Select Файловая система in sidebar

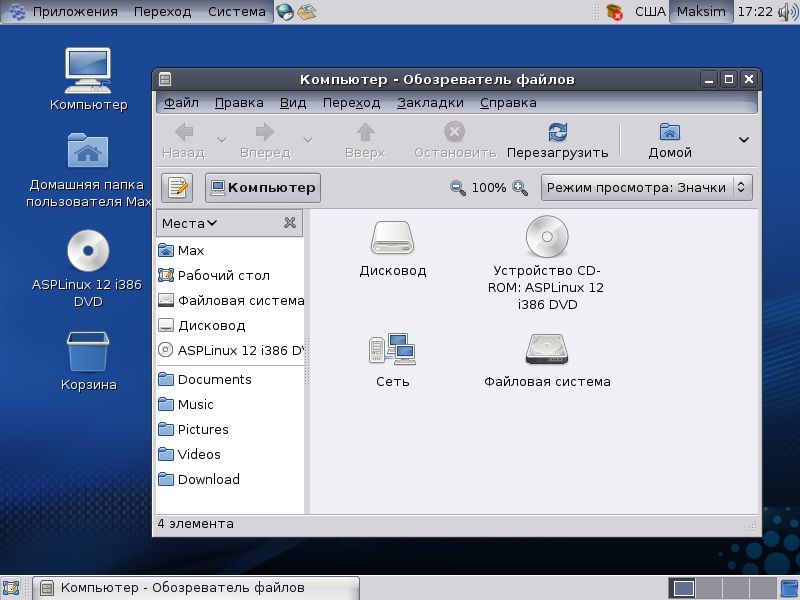[231, 300]
